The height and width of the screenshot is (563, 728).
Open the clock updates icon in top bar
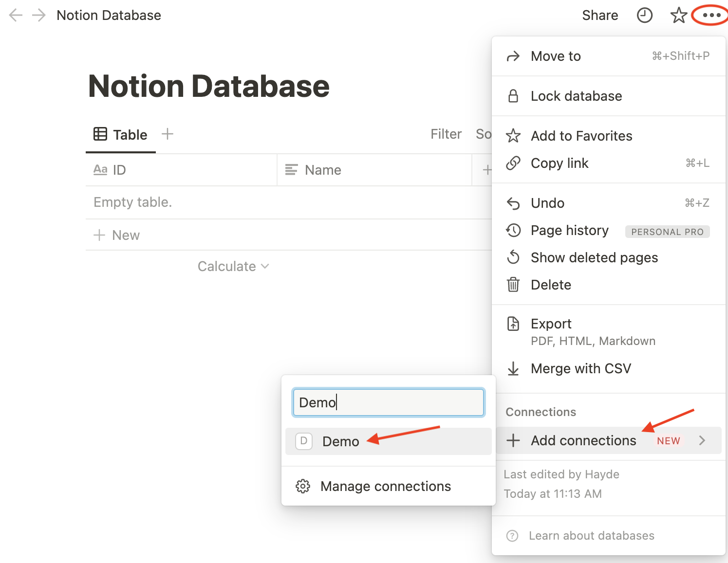645,16
